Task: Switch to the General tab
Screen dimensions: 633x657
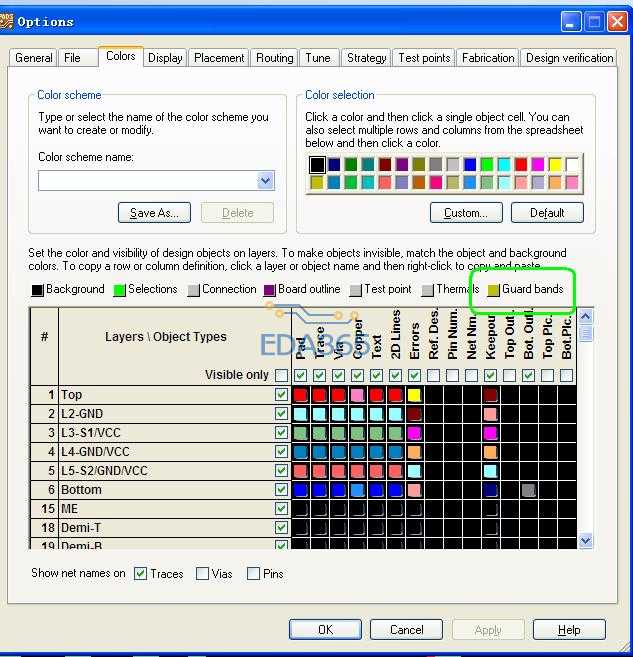Action: click(x=34, y=58)
